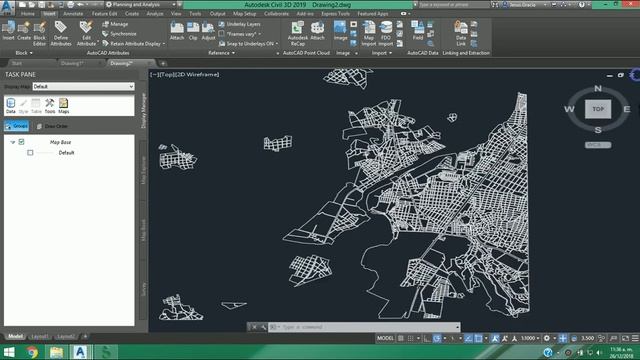Collapse the Map Base tree node
Image resolution: width=640 pixels, height=360 pixels.
click(13, 142)
